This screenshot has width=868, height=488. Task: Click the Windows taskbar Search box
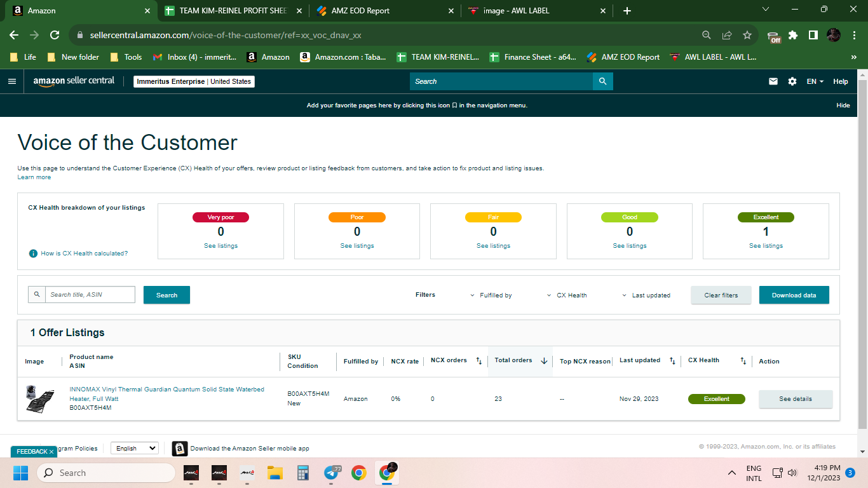pyautogui.click(x=106, y=473)
